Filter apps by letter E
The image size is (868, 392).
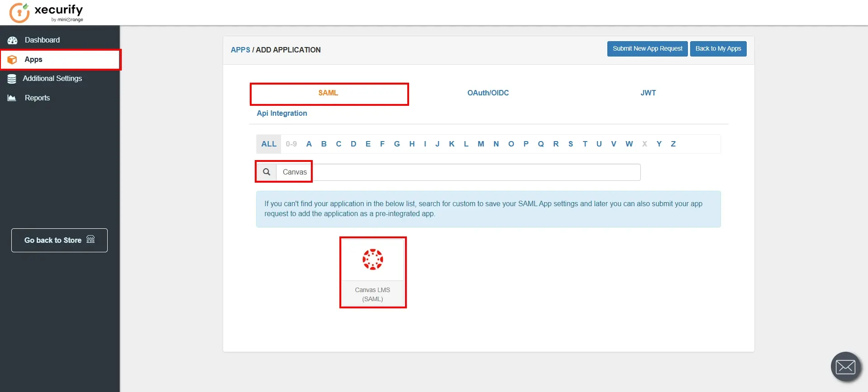tap(368, 144)
